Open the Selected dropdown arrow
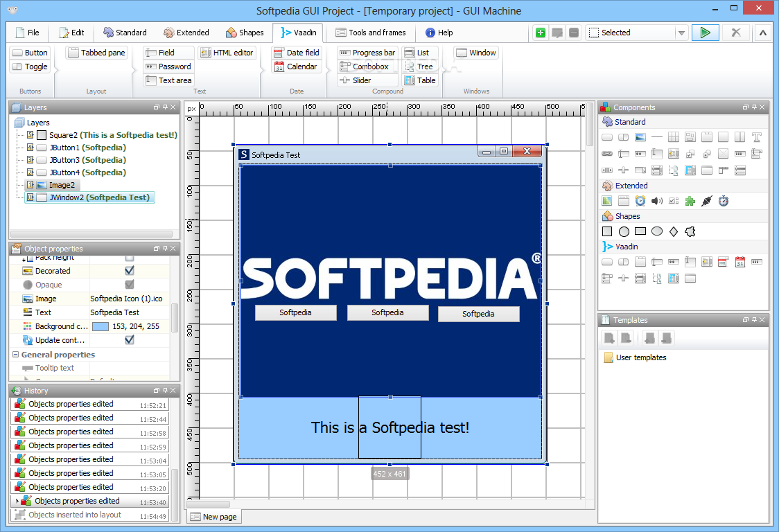The image size is (779, 532). pyautogui.click(x=682, y=33)
